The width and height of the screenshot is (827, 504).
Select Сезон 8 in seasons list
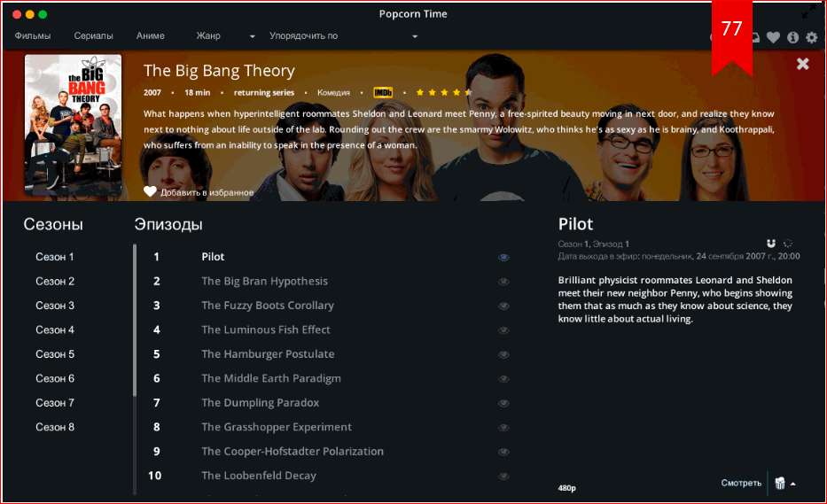tap(55, 427)
